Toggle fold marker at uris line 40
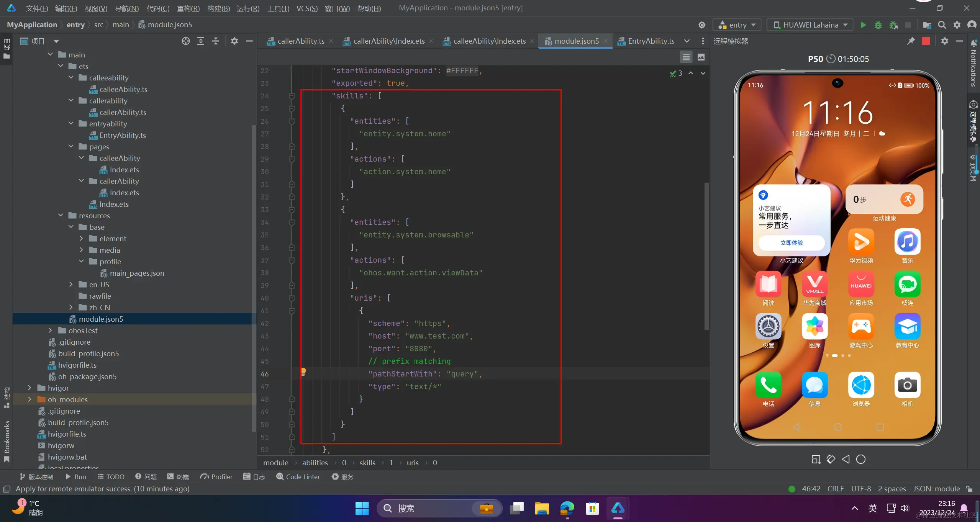This screenshot has width=980, height=522. [x=292, y=298]
